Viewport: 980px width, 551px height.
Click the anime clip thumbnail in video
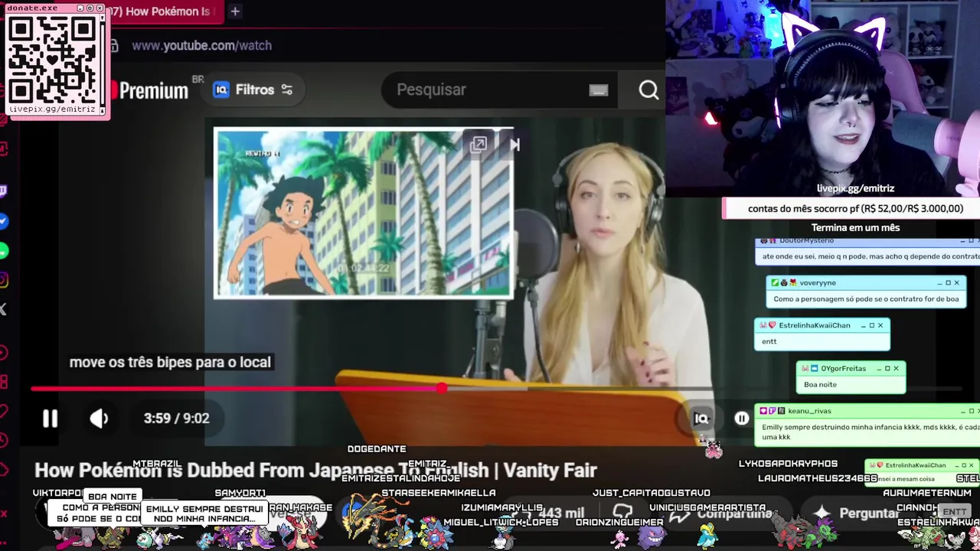(364, 214)
